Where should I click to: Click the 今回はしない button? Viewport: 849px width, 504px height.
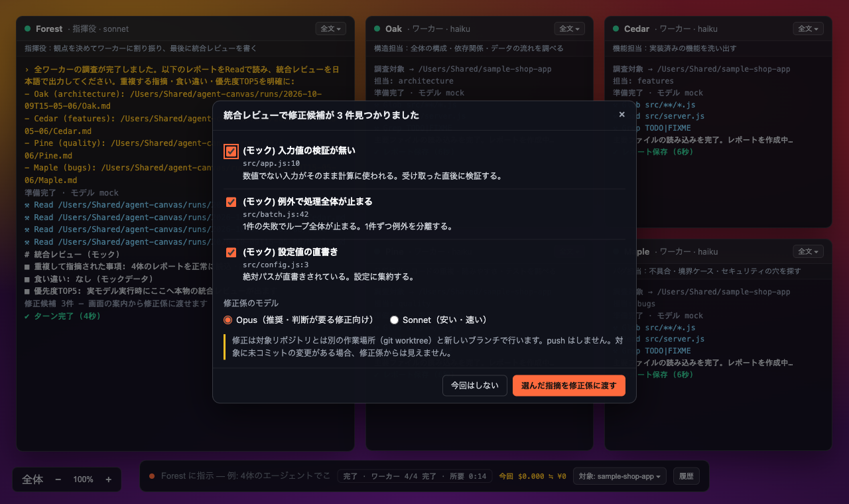point(475,385)
